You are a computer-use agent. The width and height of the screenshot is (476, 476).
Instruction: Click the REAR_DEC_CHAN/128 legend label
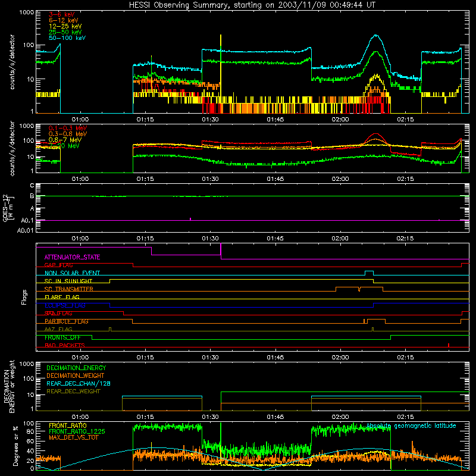pos(79,383)
